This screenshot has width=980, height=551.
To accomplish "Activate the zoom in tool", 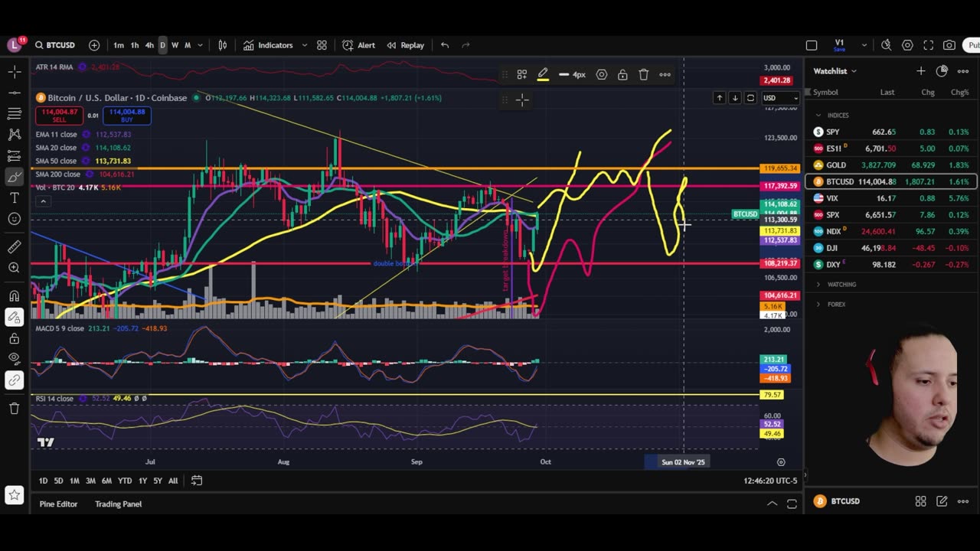I will (x=15, y=268).
